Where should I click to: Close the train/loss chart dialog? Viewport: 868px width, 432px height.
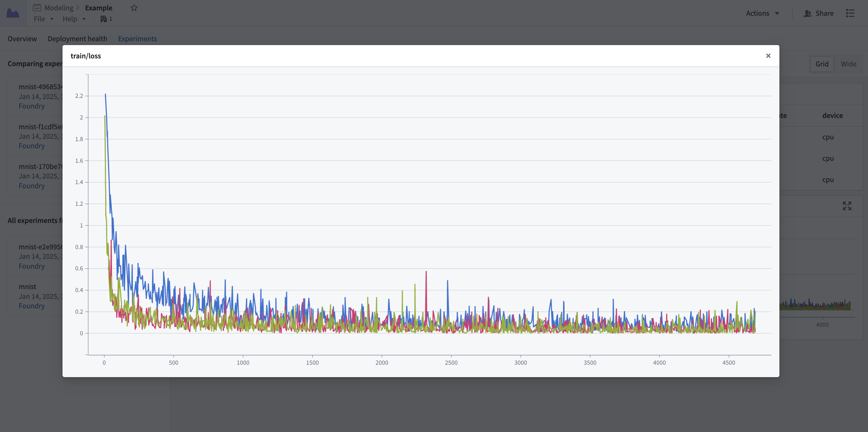(768, 56)
